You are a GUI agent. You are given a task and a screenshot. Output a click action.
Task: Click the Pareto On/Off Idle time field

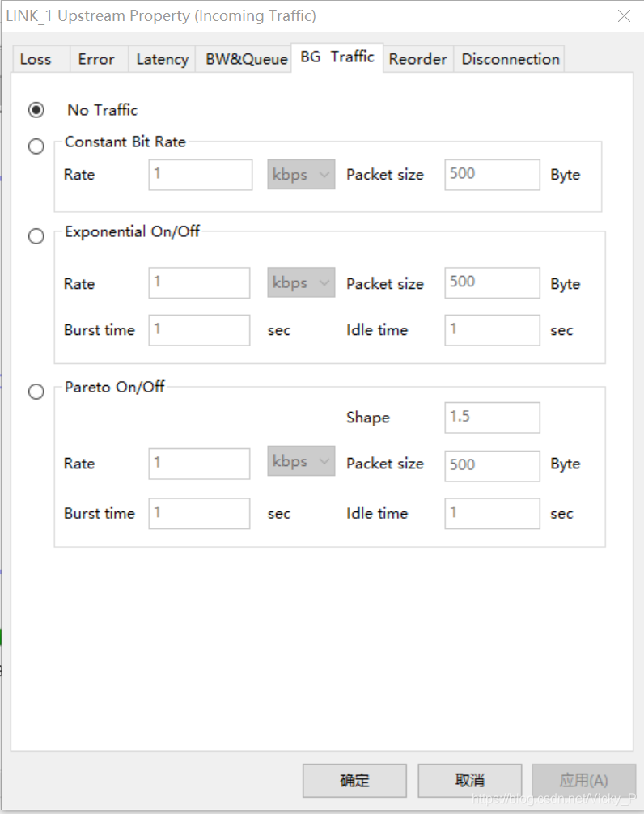tap(492, 514)
